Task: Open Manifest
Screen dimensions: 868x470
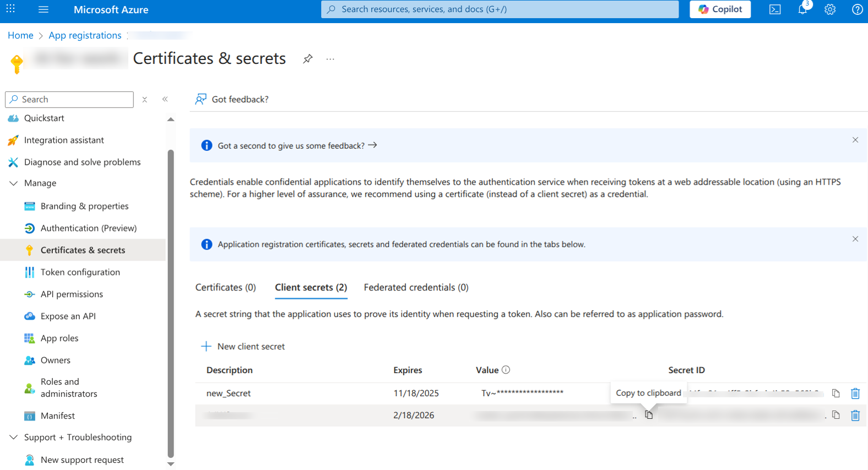Action: (57, 416)
